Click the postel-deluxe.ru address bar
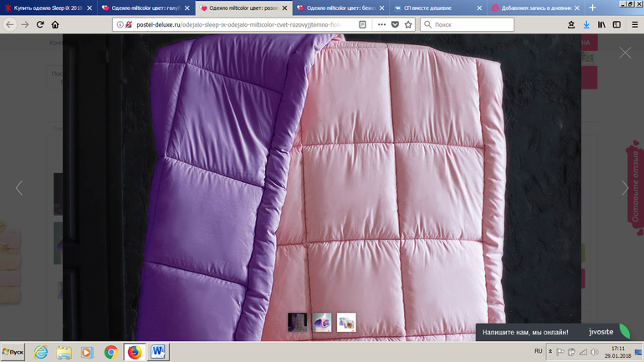Viewport: 644px width, 362px height. [x=234, y=24]
